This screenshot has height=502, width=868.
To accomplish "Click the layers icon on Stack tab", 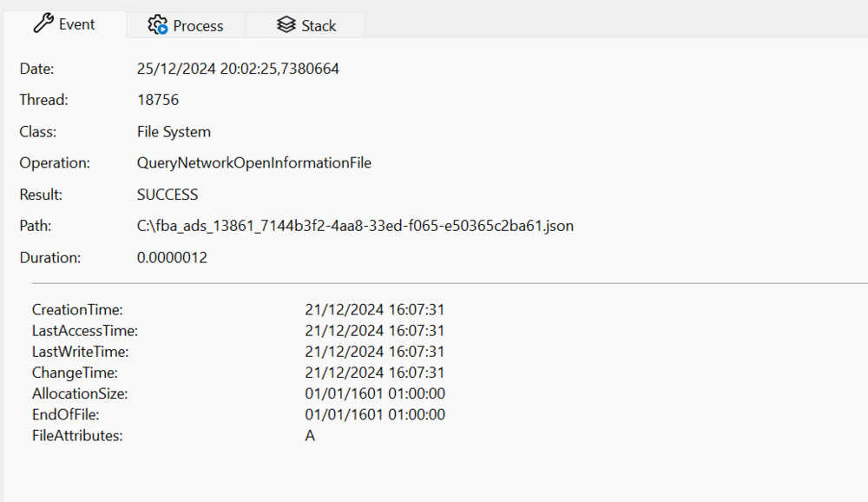I will [286, 25].
